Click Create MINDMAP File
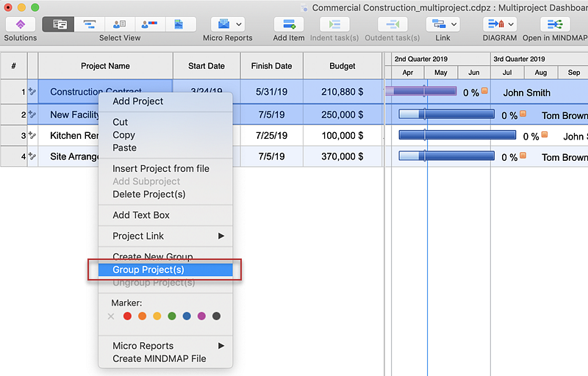This screenshot has height=376, width=588. coord(159,358)
